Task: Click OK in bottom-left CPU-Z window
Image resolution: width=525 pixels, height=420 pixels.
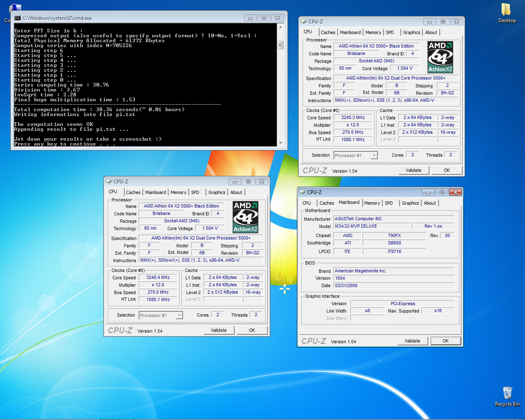Action: 252,330
